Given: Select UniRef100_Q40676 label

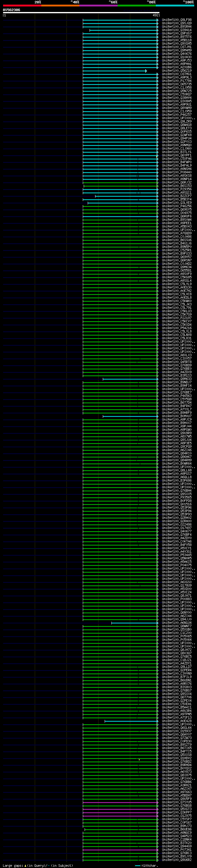Looking at the screenshot, I should [177, 54].
